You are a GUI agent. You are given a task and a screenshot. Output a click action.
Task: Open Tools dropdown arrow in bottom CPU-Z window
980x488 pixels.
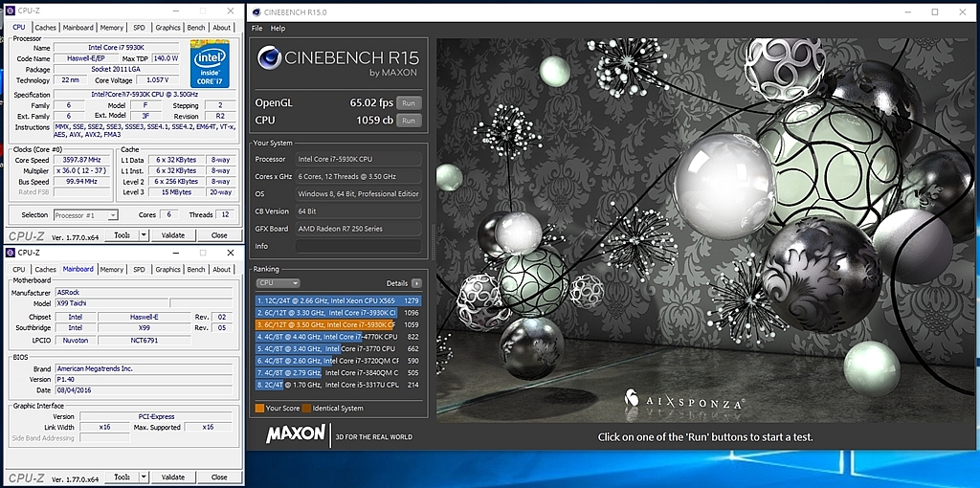point(144,477)
